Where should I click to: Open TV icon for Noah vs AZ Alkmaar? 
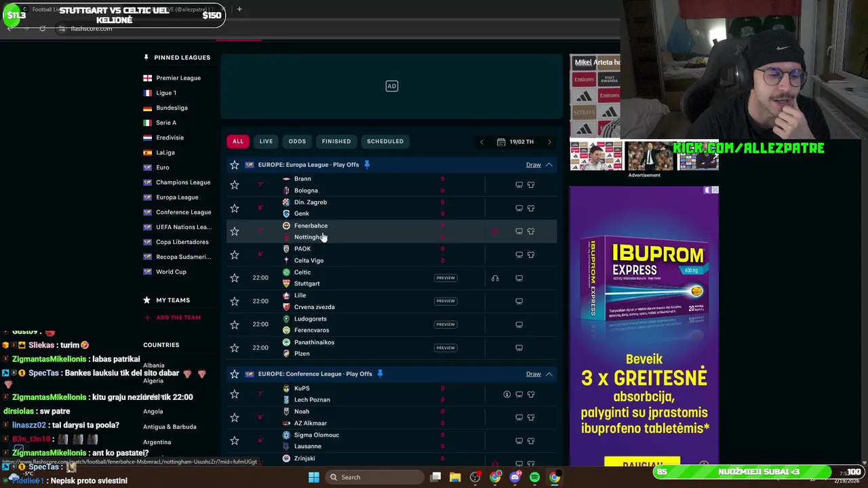519,418
